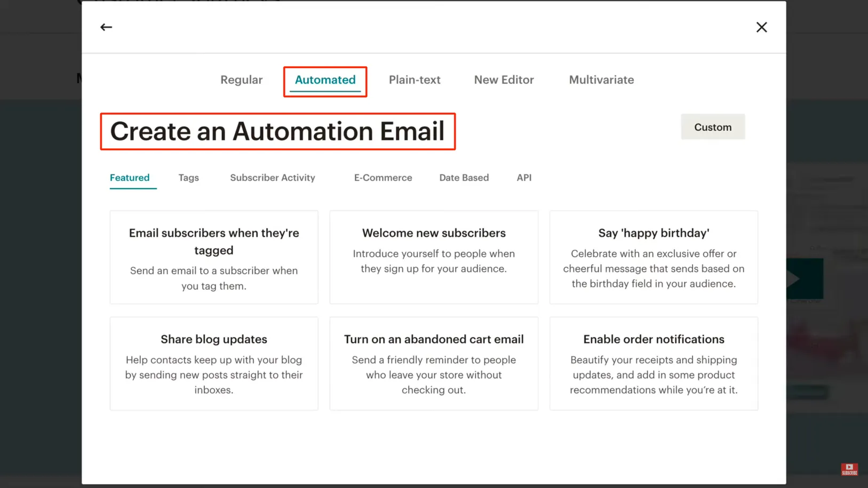This screenshot has width=868, height=488.
Task: Pick the Say 'happy birthday' automation
Action: 654,258
